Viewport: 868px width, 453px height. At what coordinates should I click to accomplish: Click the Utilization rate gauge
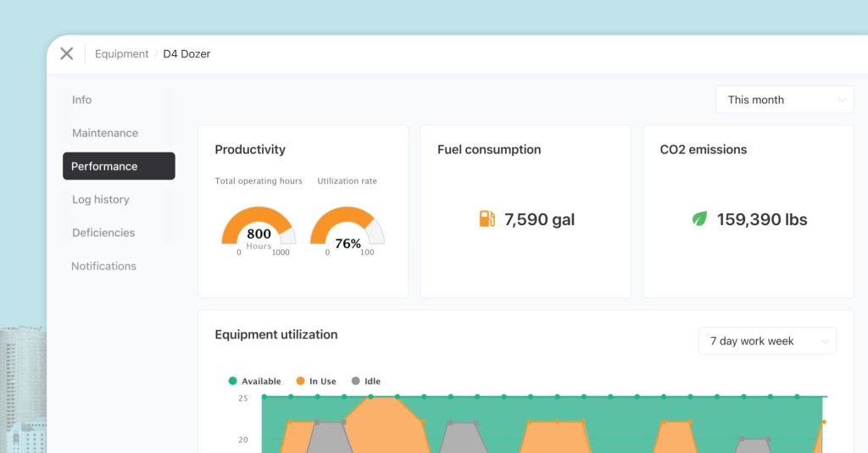348,229
